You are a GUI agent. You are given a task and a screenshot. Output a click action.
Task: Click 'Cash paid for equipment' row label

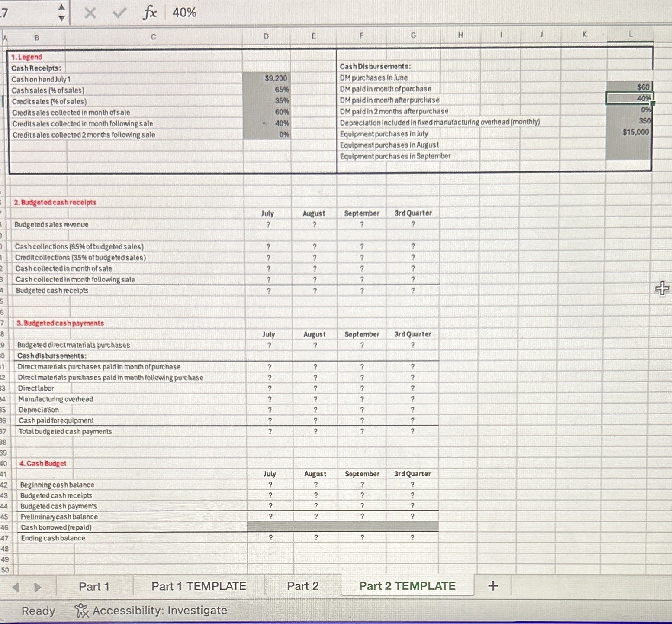click(56, 420)
